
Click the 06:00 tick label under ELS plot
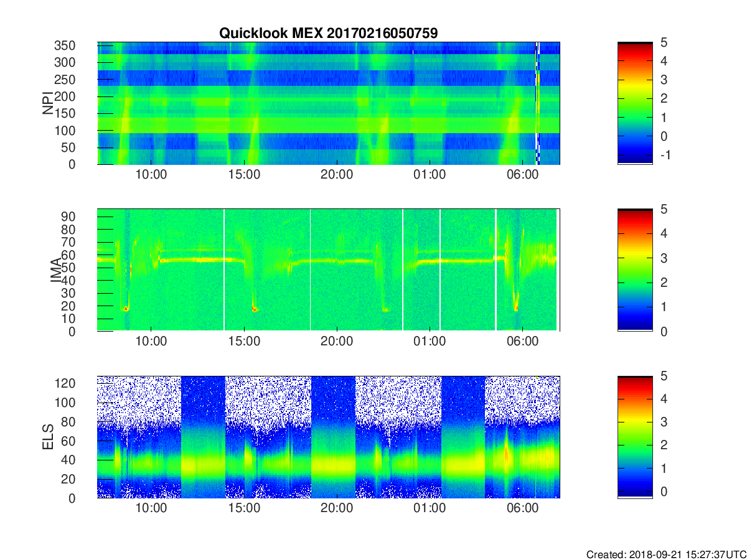tap(522, 508)
